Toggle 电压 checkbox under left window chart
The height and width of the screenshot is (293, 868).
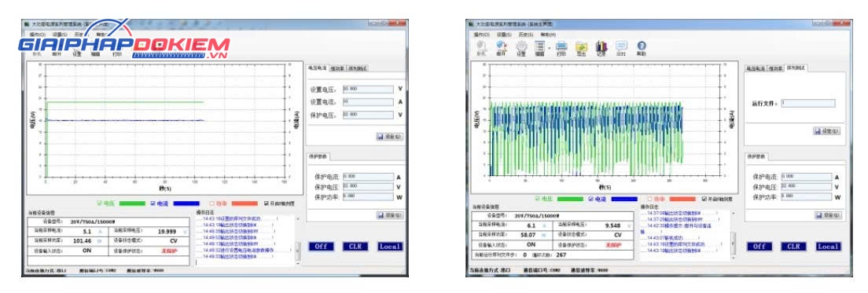coord(100,203)
